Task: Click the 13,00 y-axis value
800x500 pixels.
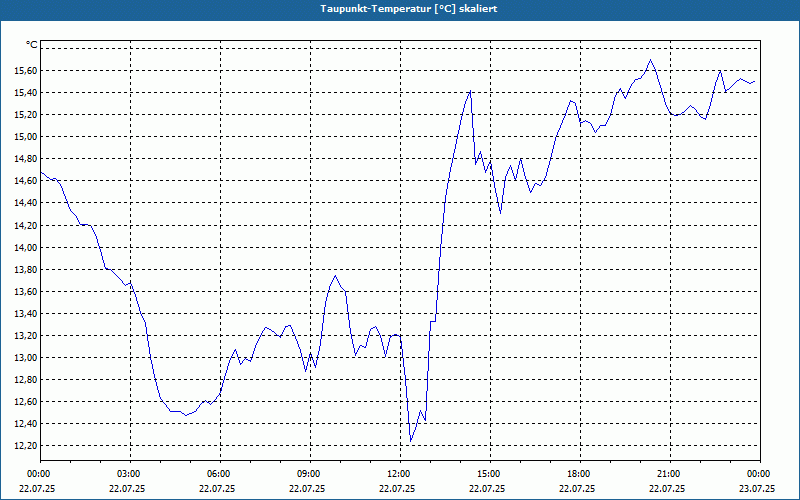Action: pos(26,358)
